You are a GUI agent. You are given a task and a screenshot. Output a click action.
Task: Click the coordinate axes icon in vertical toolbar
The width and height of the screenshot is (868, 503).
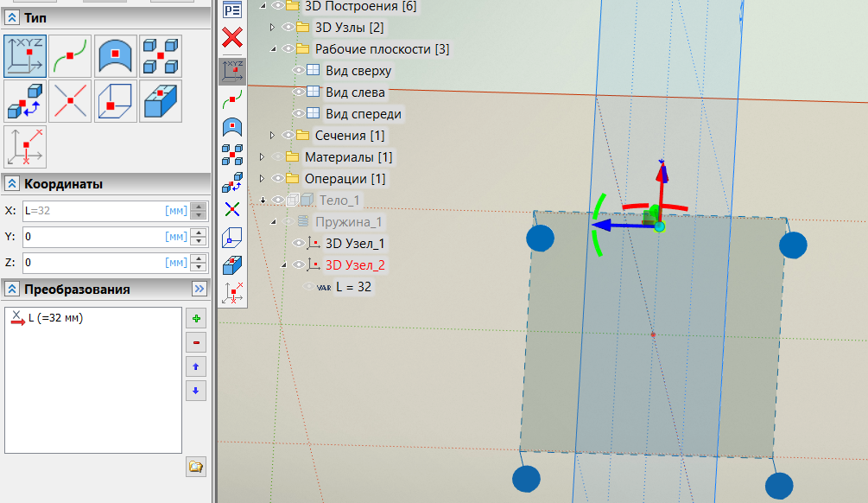click(x=232, y=292)
